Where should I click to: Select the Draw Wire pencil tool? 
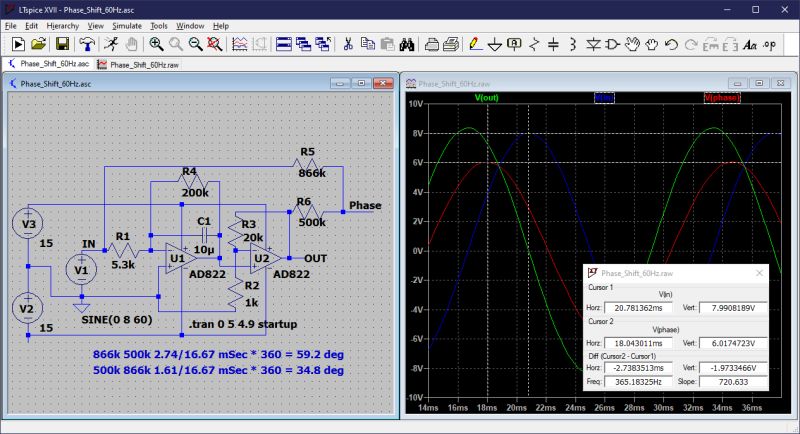pyautogui.click(x=475, y=44)
